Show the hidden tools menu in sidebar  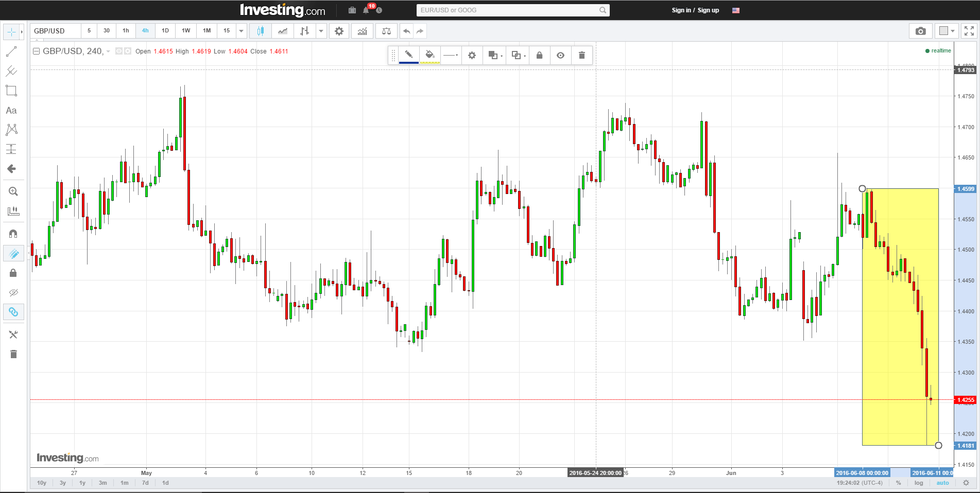(x=13, y=334)
